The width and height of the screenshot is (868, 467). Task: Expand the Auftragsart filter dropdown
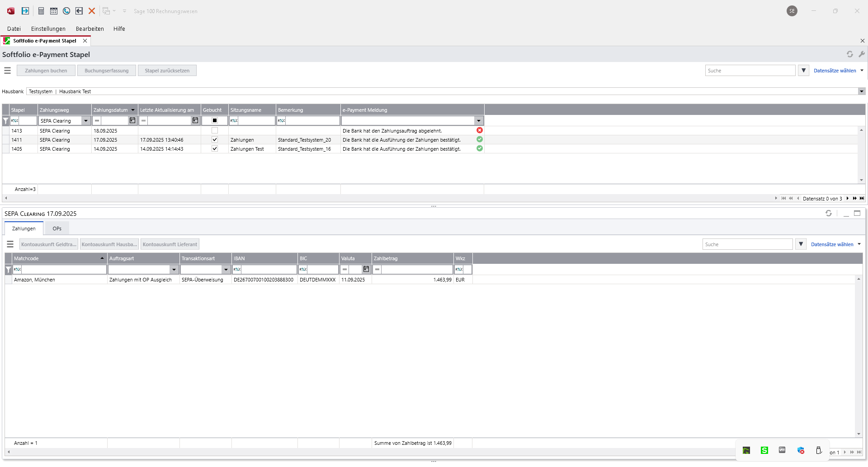174,270
